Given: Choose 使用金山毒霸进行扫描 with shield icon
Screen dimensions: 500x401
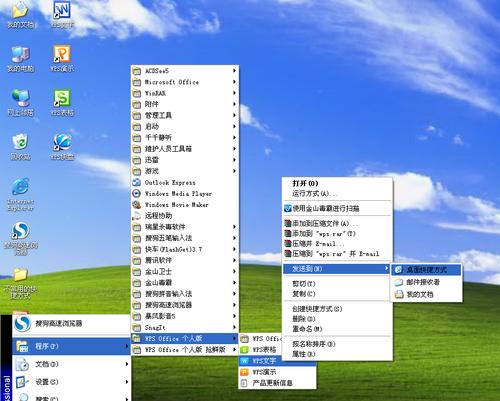Looking at the screenshot, I should (337, 209).
